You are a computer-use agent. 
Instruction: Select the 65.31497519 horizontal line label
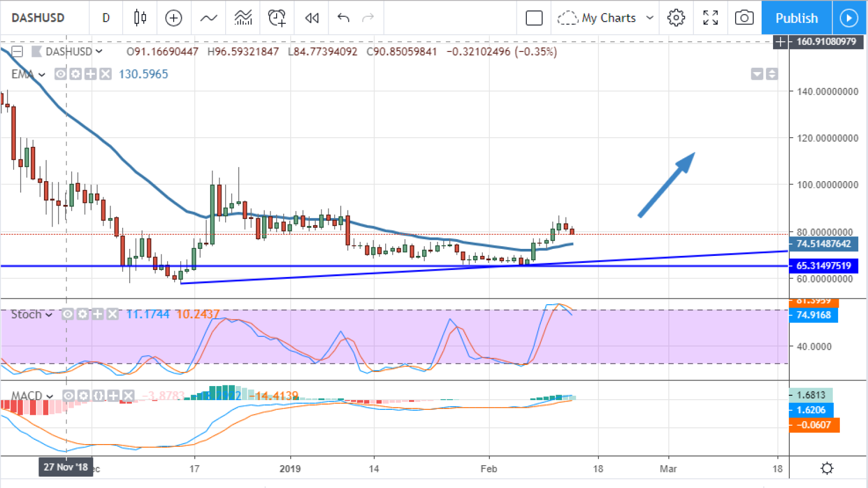(x=824, y=266)
